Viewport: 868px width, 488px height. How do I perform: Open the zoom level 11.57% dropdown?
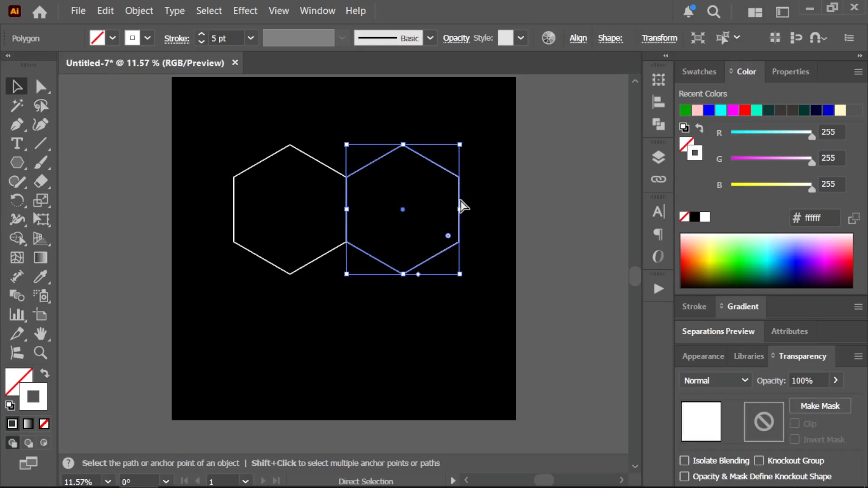pyautogui.click(x=108, y=481)
